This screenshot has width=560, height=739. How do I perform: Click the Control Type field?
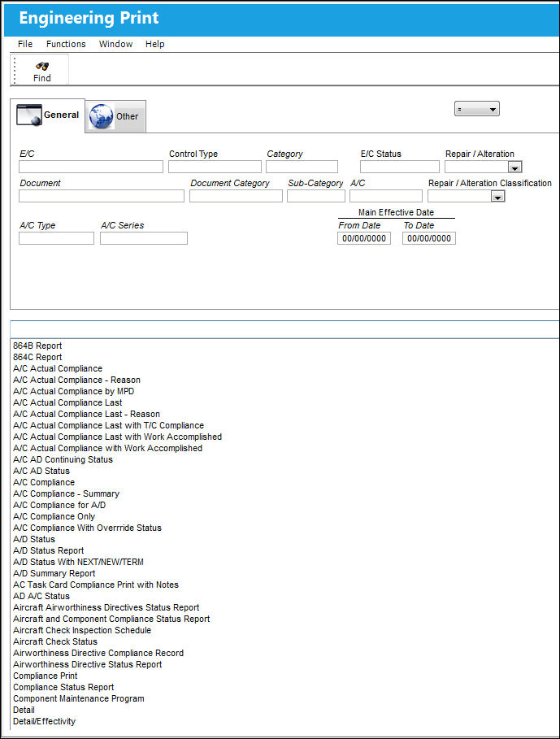(x=215, y=167)
